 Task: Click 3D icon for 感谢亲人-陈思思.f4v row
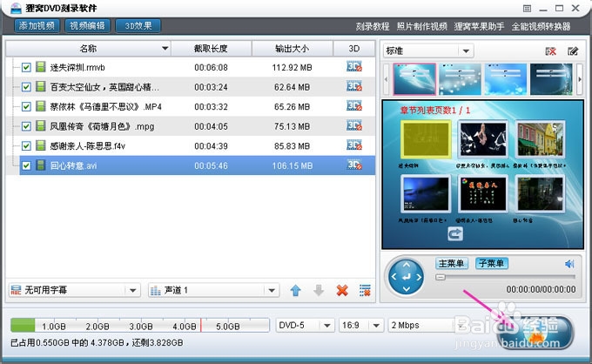click(354, 145)
